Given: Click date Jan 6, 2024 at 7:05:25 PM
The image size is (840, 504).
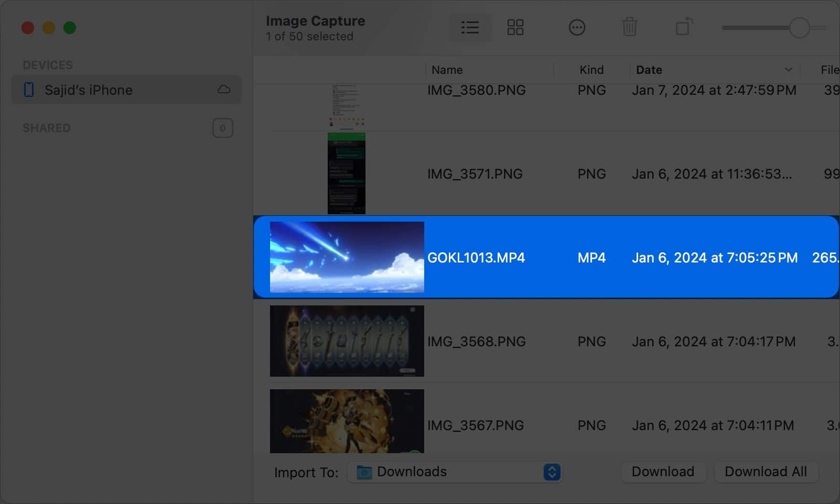Looking at the screenshot, I should (715, 258).
